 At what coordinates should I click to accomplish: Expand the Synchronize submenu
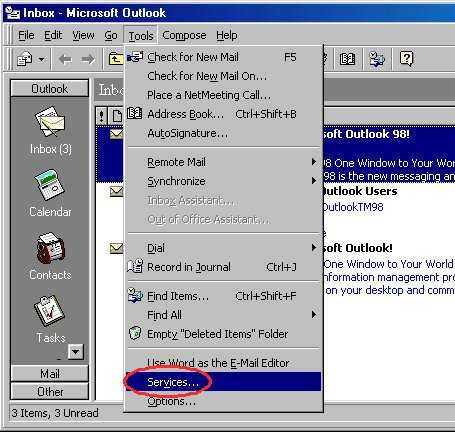(223, 181)
